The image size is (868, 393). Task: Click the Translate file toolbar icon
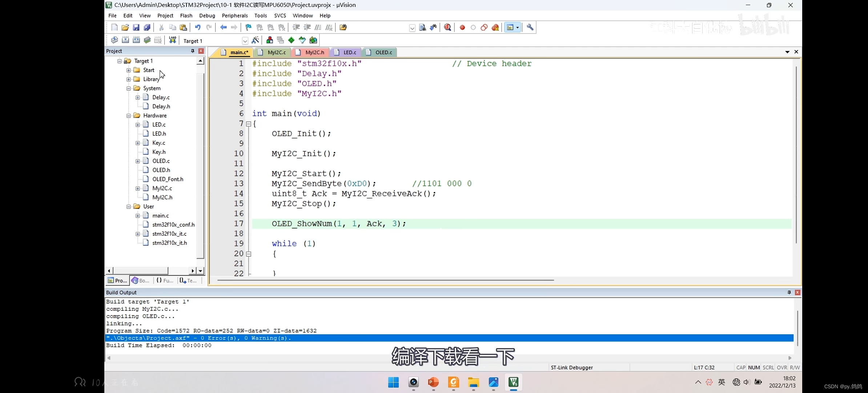114,40
